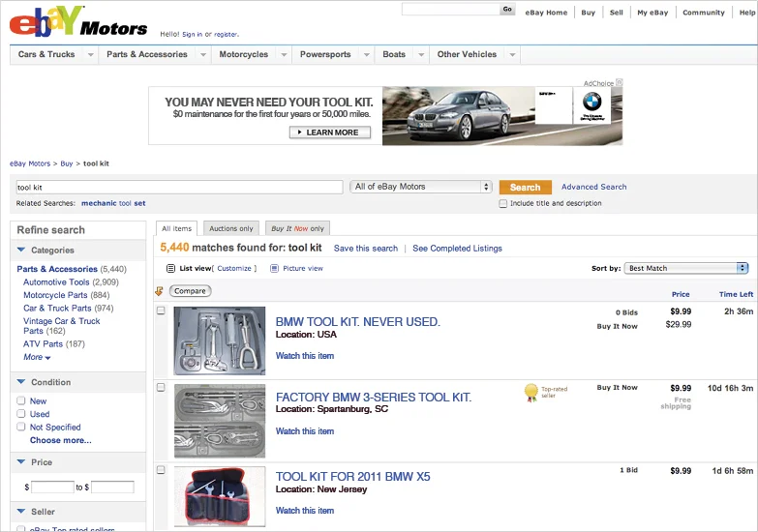Open the All of eBay Motors category selector
Screen dimensions: 758x532
tap(420, 187)
